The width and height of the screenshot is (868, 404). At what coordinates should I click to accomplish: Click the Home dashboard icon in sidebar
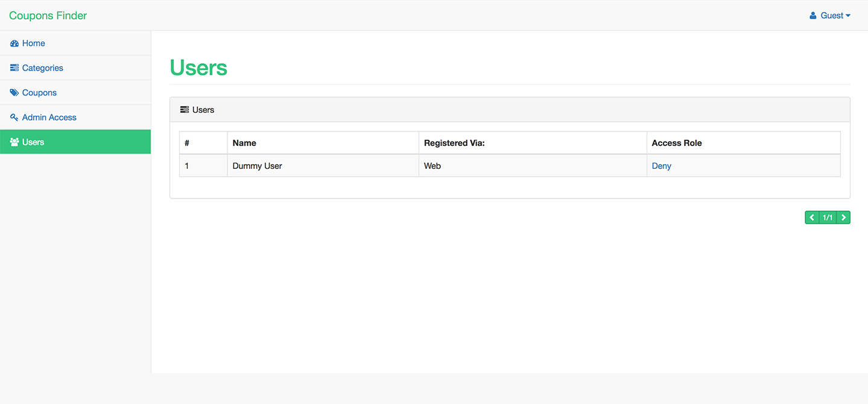coord(14,43)
